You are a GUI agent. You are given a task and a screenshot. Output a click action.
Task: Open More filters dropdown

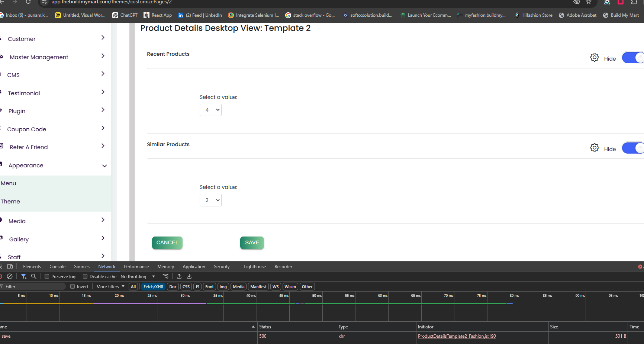[110, 286]
